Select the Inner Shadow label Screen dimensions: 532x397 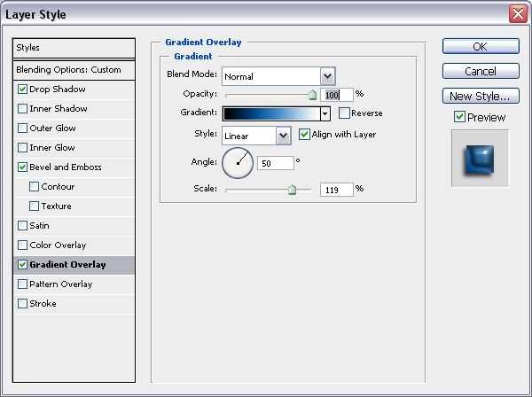tap(59, 109)
